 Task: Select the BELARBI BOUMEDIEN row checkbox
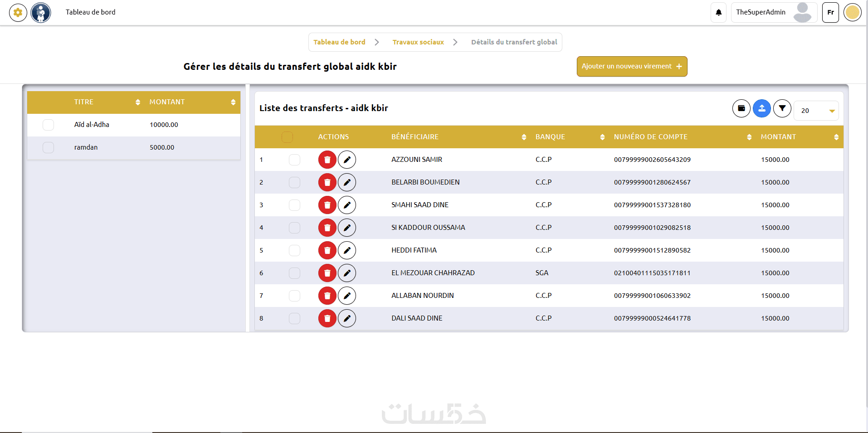(x=295, y=182)
